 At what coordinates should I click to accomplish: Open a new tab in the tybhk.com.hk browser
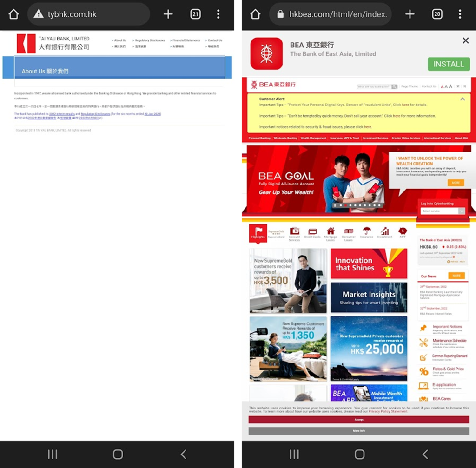coord(168,14)
